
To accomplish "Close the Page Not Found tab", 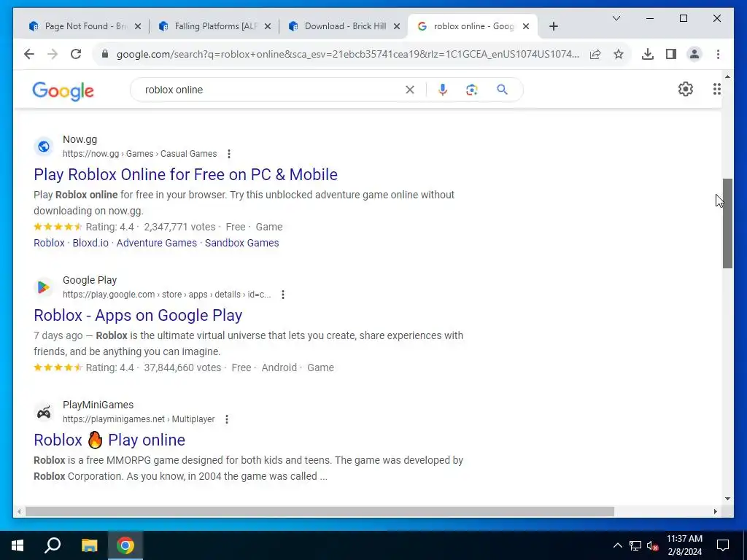I will pos(138,26).
